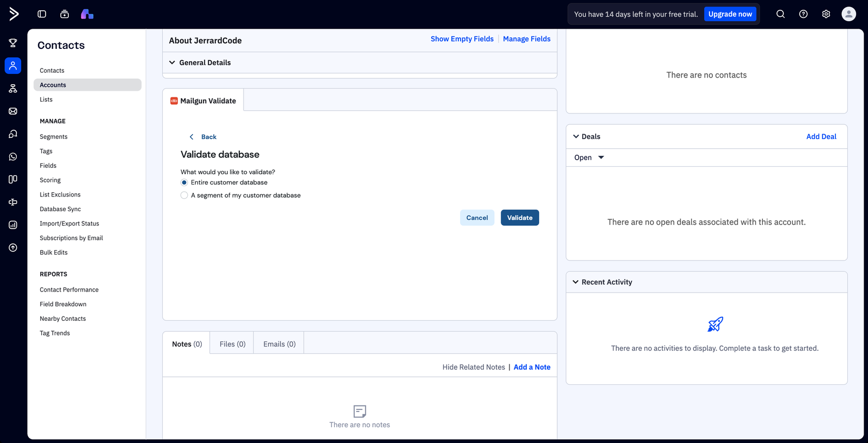Open Fields in sidebar menu
Viewport: 868px width, 443px height.
coord(48,166)
